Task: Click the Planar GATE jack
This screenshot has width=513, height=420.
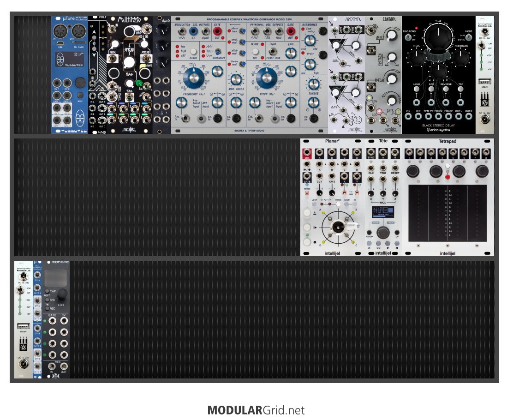Action: tap(307, 176)
